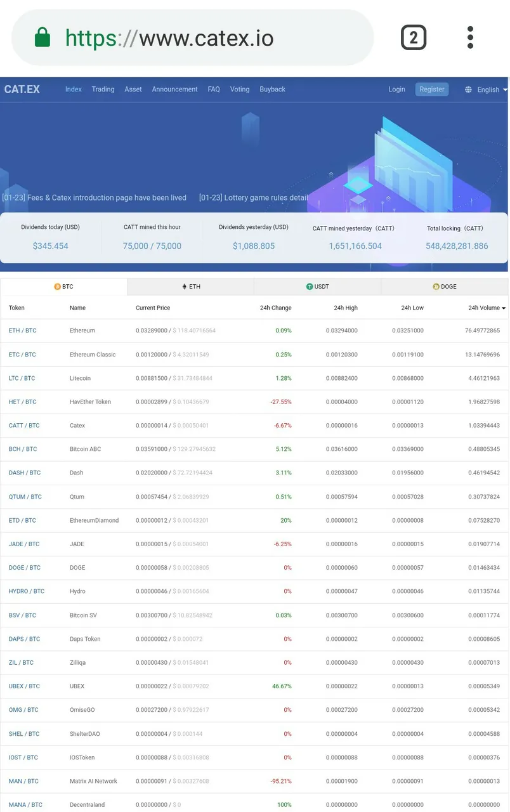Viewport: 510px width, 812px height.
Task: Open the browser three-dot overflow menu
Action: click(x=470, y=37)
